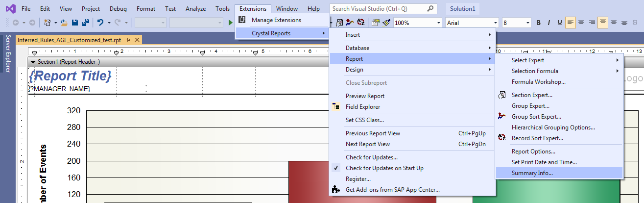Viewport: 644px width, 203px height.
Task: Open the zoom 100% dropdown
Action: tap(438, 23)
